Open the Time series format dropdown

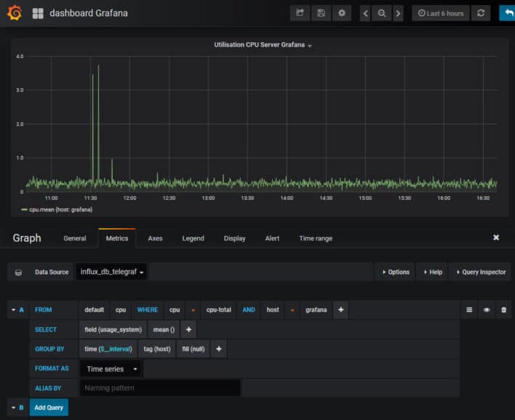coord(111,369)
